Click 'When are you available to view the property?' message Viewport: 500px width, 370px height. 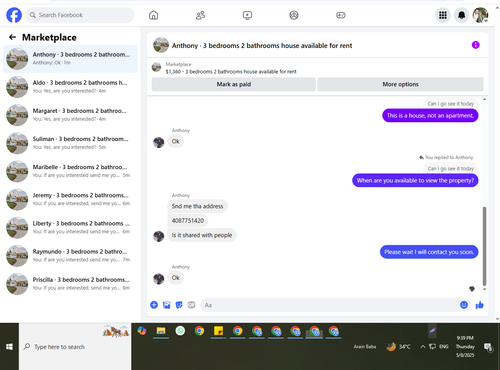coord(415,180)
